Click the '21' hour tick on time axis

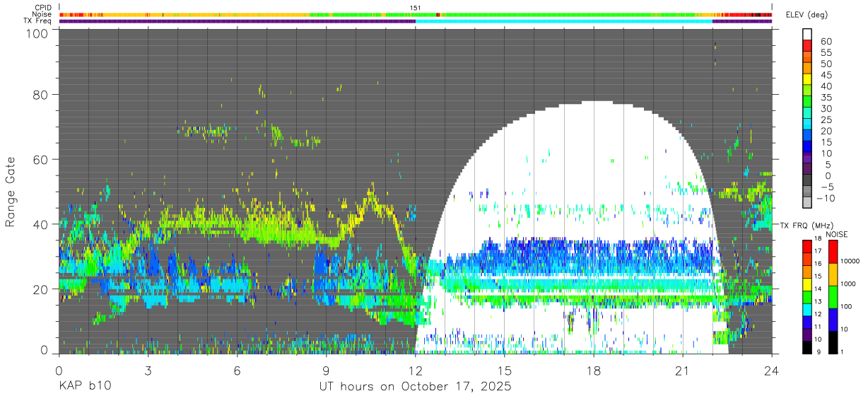(682, 370)
